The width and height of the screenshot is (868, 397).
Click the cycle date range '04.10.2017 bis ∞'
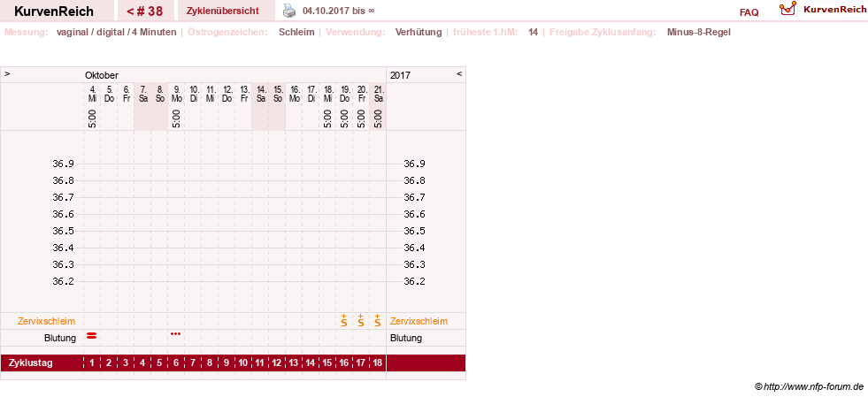pos(339,11)
